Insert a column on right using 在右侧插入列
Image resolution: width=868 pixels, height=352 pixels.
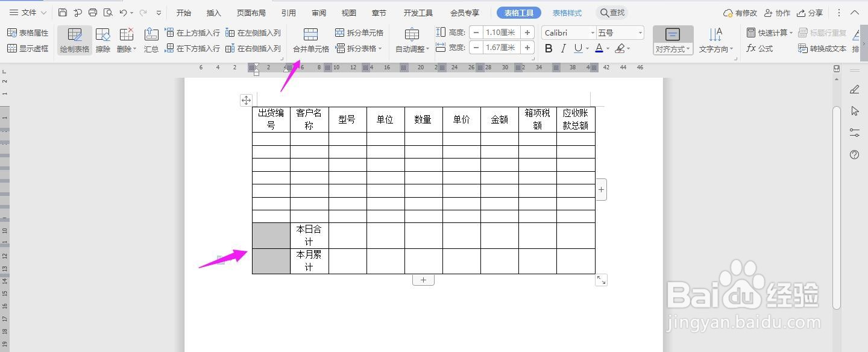pyautogui.click(x=252, y=49)
